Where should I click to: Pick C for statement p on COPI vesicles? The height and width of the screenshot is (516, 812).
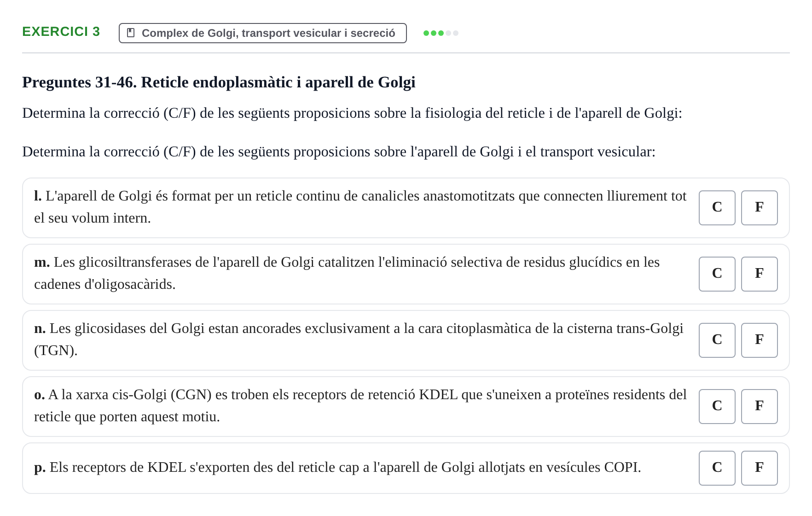pyautogui.click(x=717, y=468)
